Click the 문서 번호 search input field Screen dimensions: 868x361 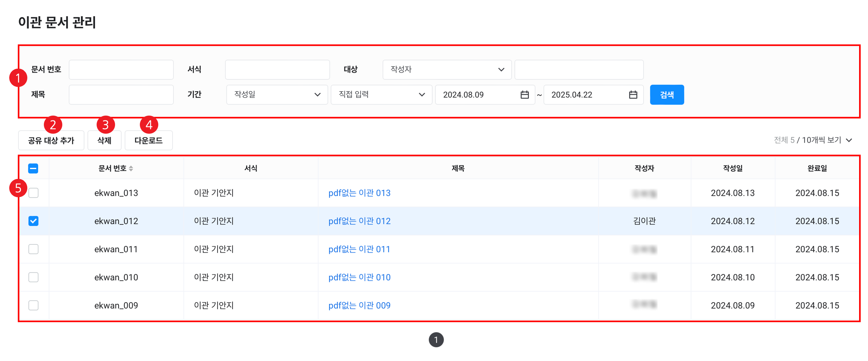pyautogui.click(x=121, y=69)
